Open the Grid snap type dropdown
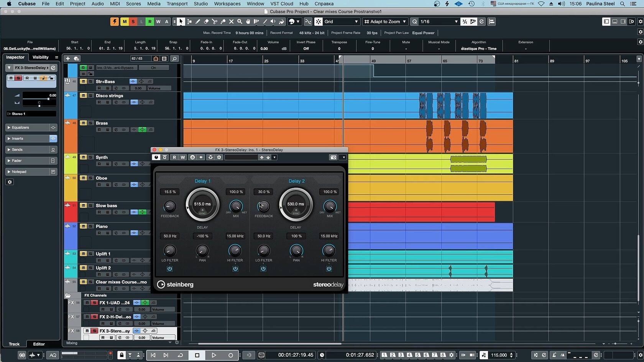Viewport: 644px width, 362px height. (x=341, y=22)
